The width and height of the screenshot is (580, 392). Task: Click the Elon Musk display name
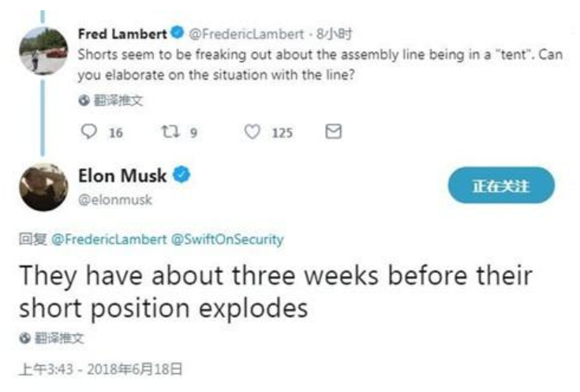click(122, 175)
